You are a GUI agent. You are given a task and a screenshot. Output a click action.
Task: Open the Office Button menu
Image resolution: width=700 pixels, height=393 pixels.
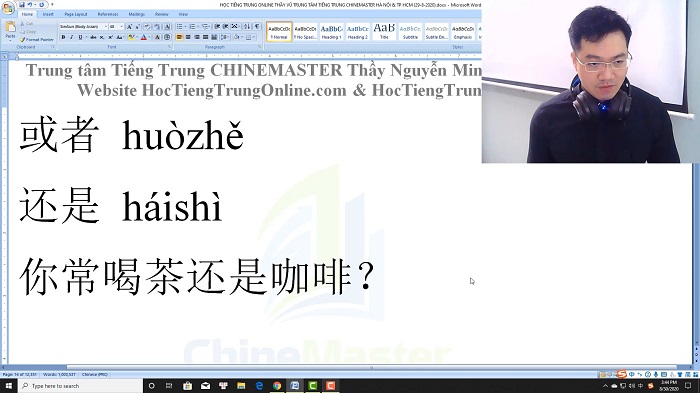coord(8,8)
